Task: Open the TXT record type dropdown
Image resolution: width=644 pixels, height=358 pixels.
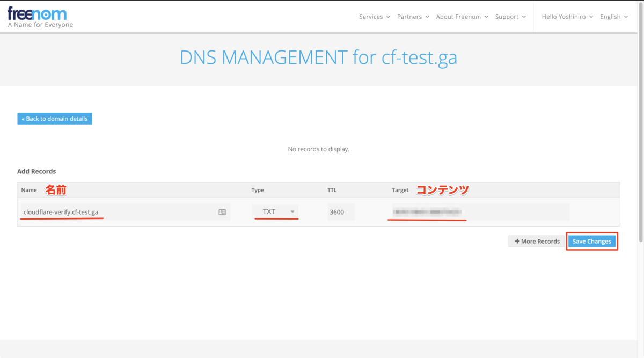Action: pos(276,211)
